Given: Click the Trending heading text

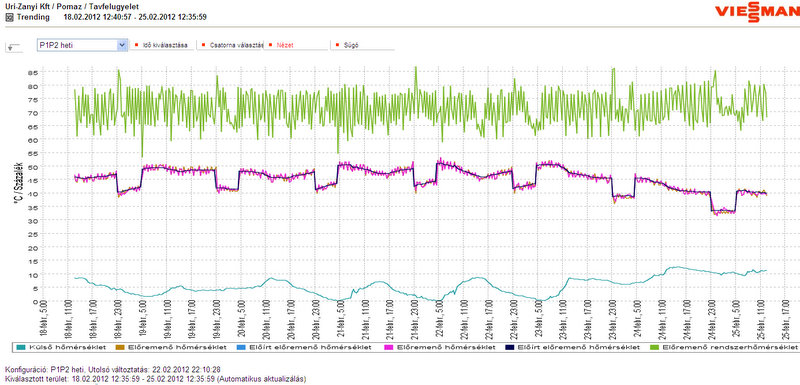Looking at the screenshot, I should [33, 17].
